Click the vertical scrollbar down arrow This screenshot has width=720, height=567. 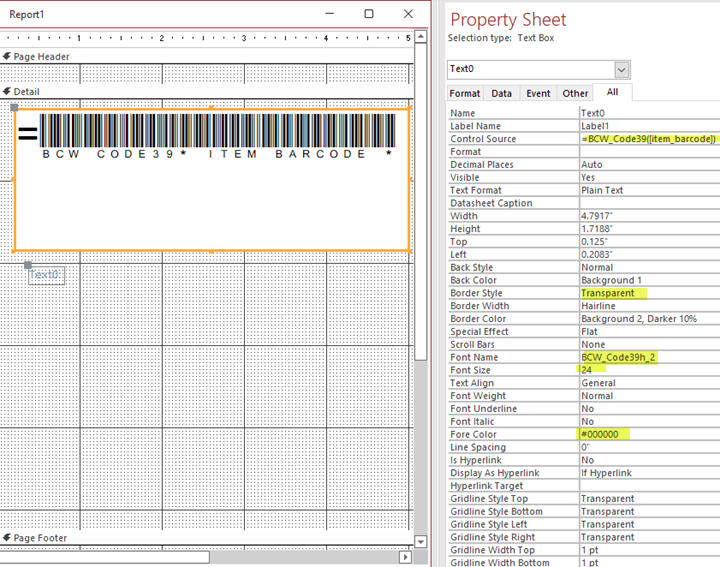click(421, 541)
